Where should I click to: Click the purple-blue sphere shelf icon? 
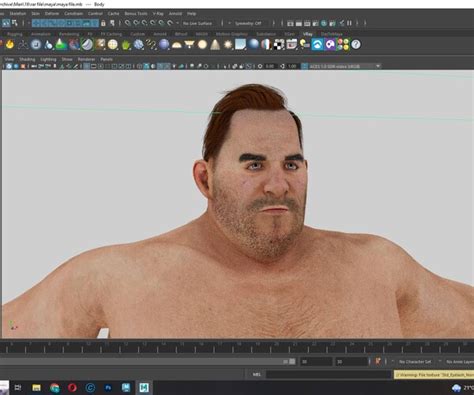164,44
